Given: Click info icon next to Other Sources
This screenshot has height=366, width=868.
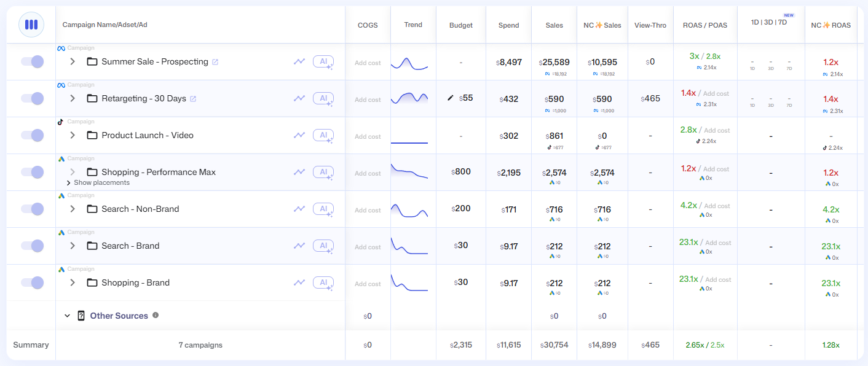Looking at the screenshot, I should [156, 315].
